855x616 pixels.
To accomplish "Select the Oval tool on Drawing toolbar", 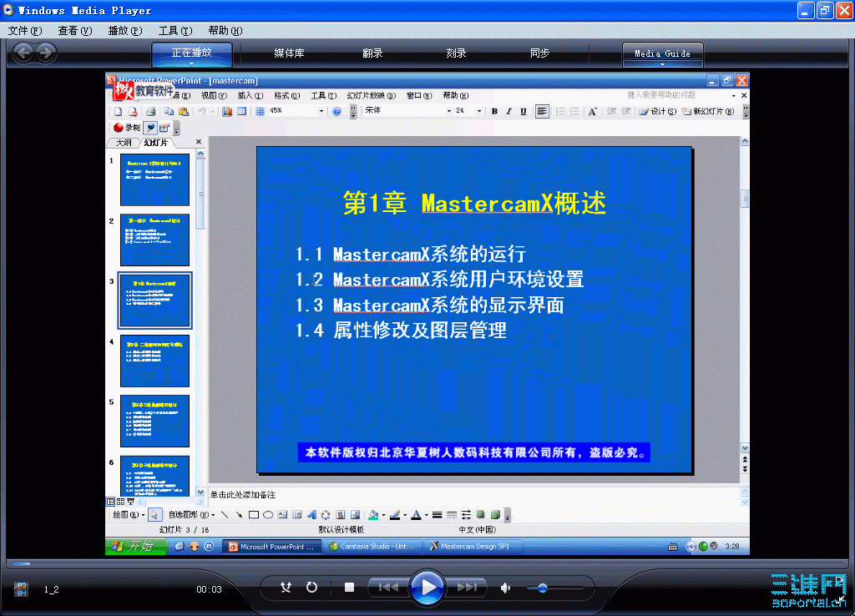I will [x=267, y=515].
